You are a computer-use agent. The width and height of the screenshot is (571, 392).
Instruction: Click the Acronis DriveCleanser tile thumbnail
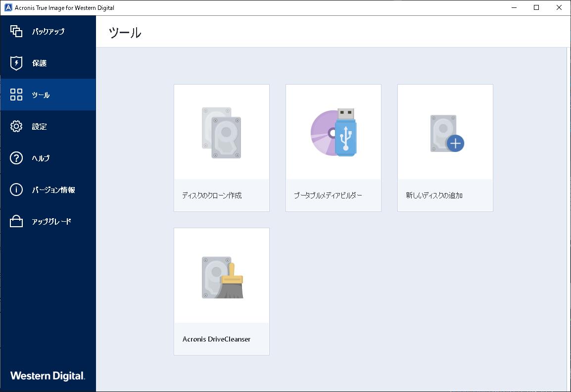221,275
